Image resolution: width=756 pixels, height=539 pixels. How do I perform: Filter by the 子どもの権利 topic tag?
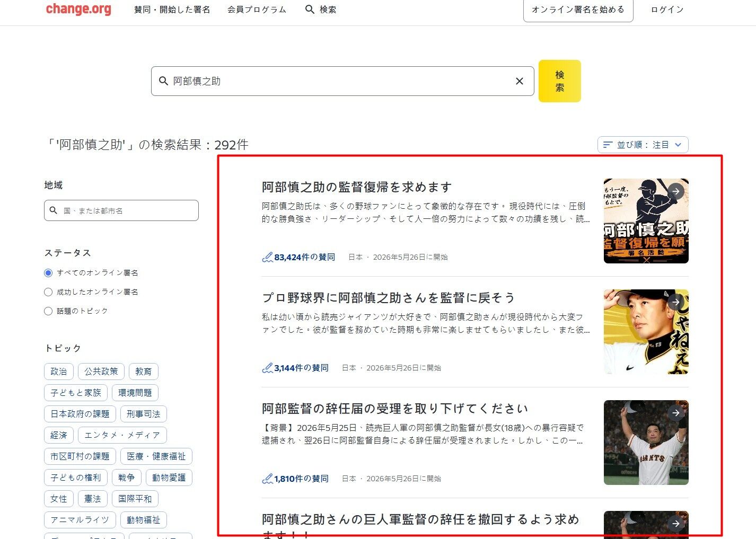[76, 478]
